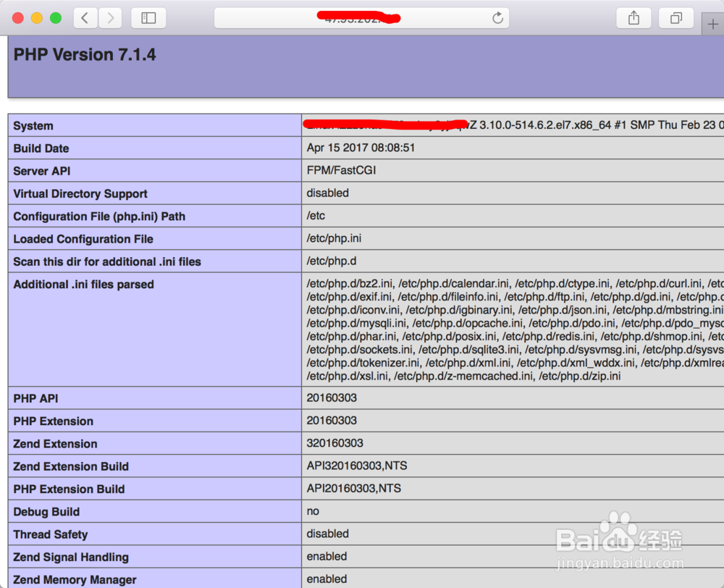724x588 pixels.
Task: Open a new tab
Action: [x=712, y=24]
